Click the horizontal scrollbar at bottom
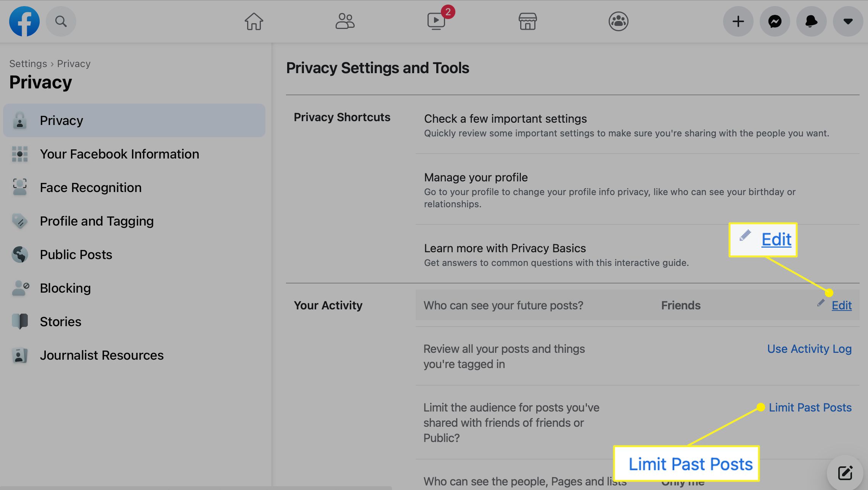868x490 pixels. tap(196, 488)
